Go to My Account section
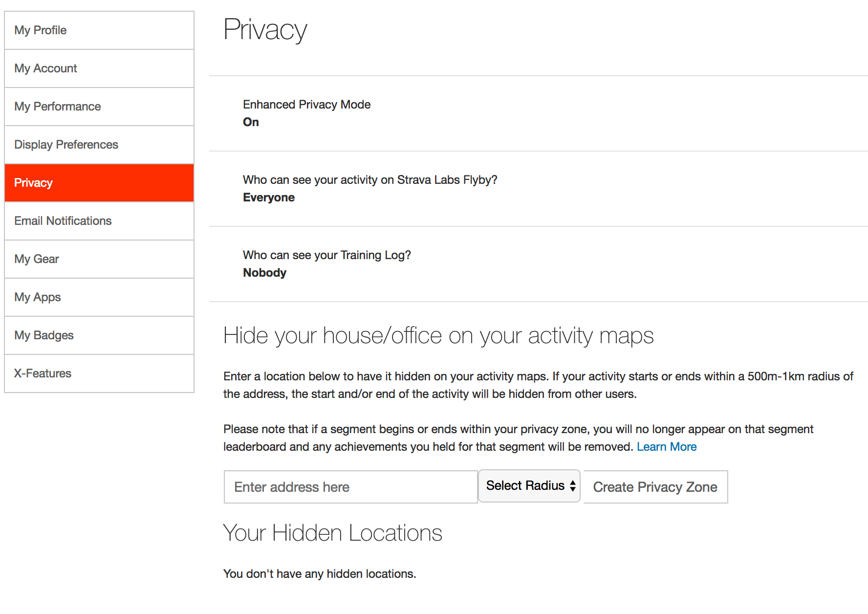 click(x=99, y=68)
